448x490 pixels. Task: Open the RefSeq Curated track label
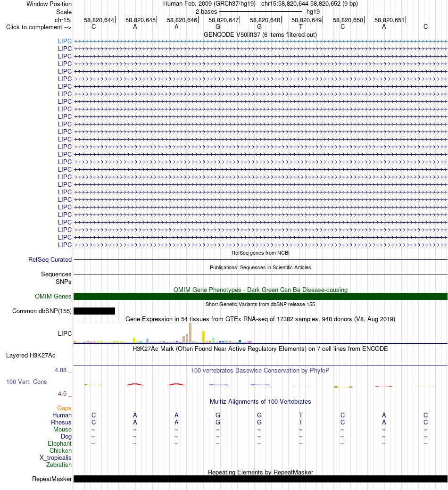click(x=50, y=260)
